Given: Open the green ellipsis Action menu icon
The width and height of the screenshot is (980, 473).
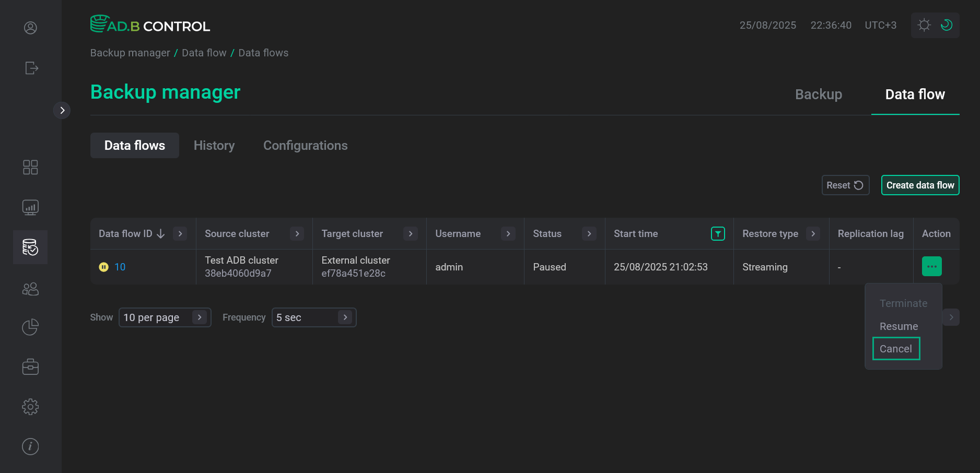Looking at the screenshot, I should coord(932,266).
